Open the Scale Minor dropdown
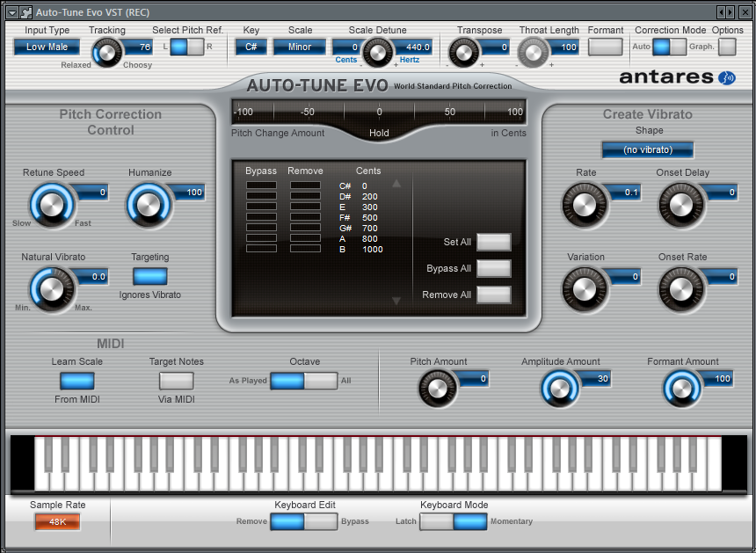 coord(300,47)
